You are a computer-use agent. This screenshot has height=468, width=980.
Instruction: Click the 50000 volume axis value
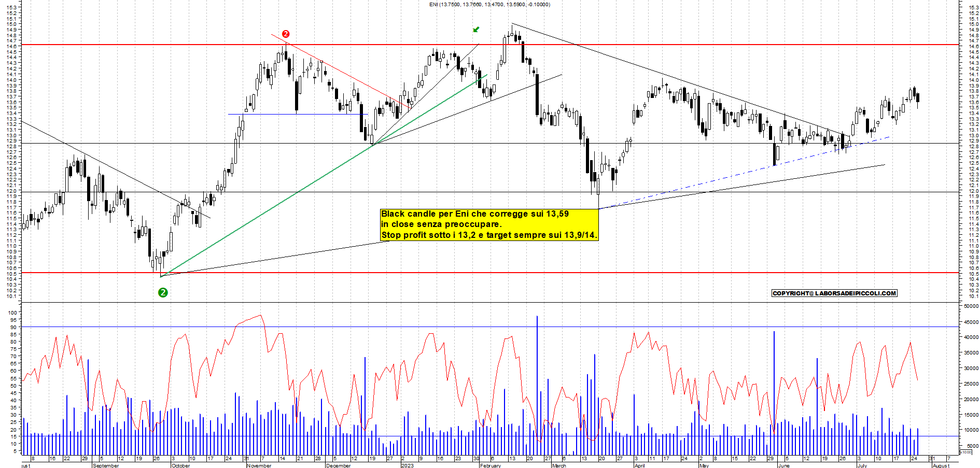971,306
